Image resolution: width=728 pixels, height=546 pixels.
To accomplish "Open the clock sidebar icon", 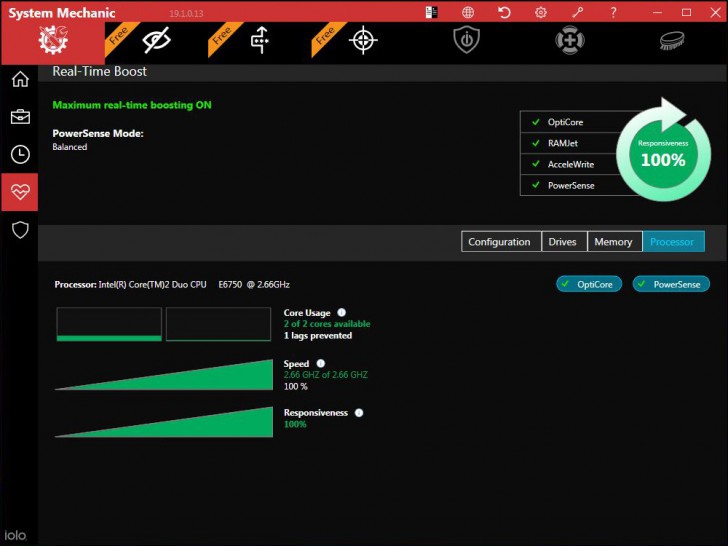I will click(20, 154).
